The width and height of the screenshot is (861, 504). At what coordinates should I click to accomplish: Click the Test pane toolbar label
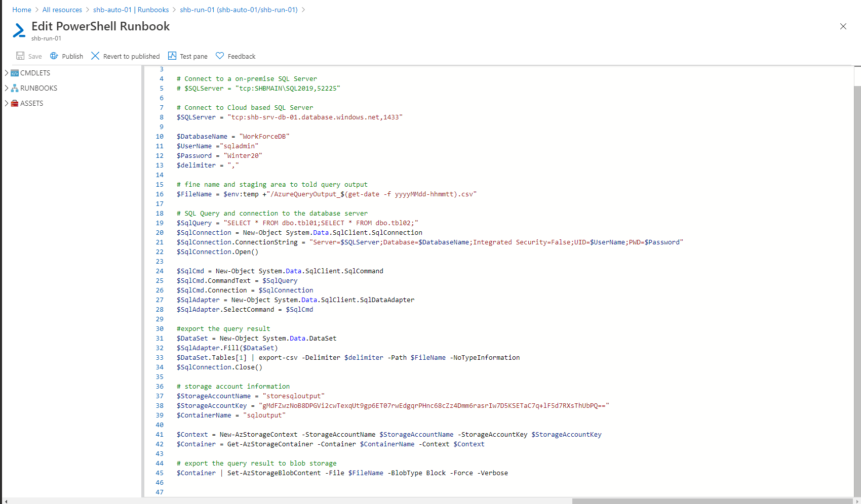[x=193, y=56]
